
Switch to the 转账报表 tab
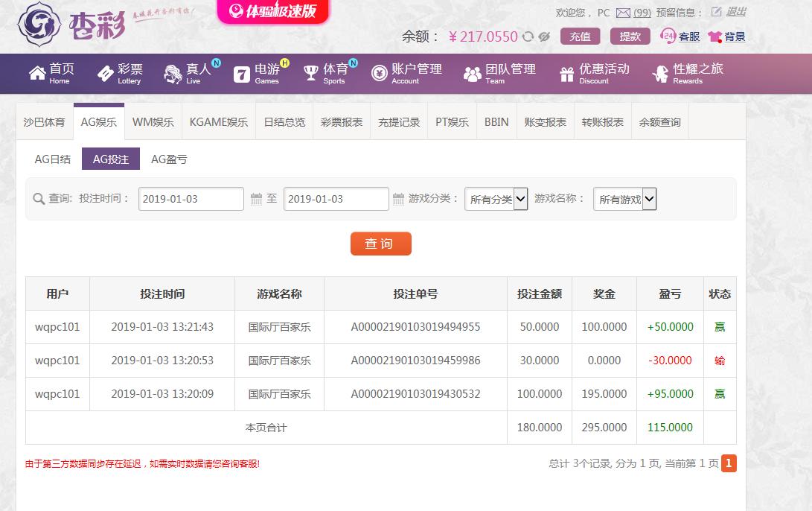click(x=603, y=122)
